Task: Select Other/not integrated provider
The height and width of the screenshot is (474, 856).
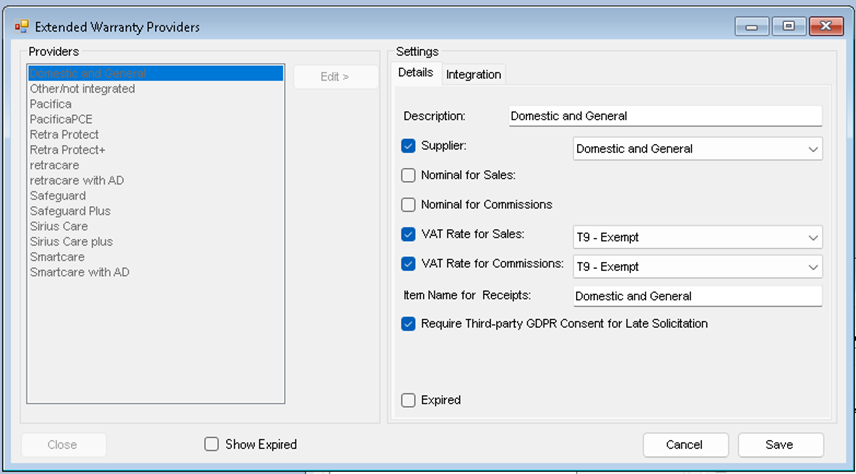Action: pos(156,88)
